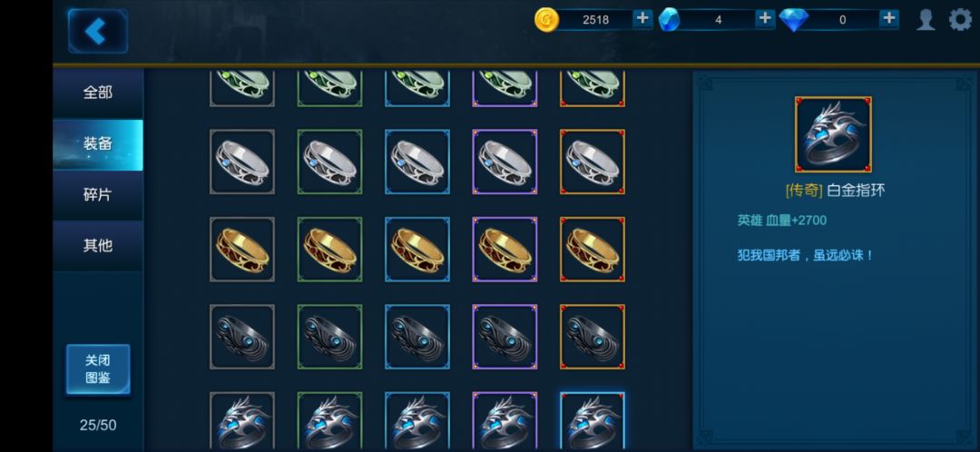Select the orange-framed gold ring
The height and width of the screenshot is (452, 980).
pos(592,250)
